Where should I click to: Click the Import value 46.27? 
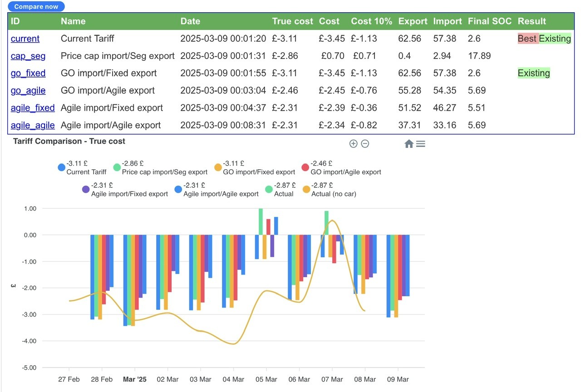444,108
